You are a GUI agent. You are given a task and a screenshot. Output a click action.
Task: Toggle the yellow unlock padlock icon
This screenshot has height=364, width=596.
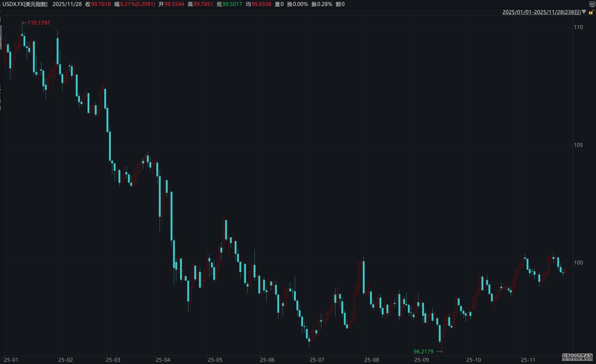(591, 12)
